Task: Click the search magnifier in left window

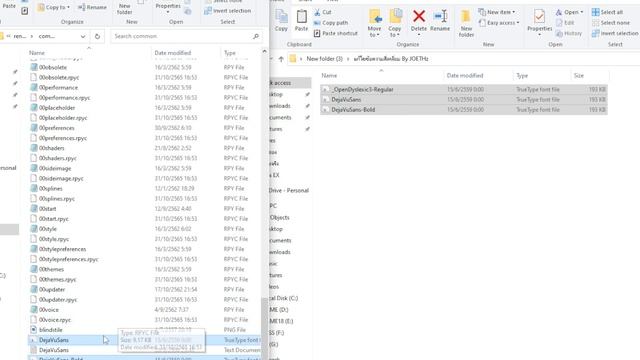Action: coord(256,36)
